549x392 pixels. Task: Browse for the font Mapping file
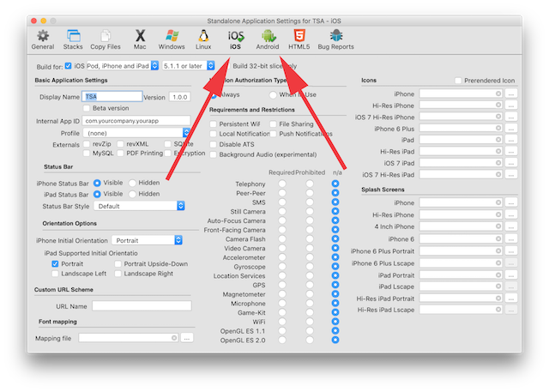pos(187,338)
